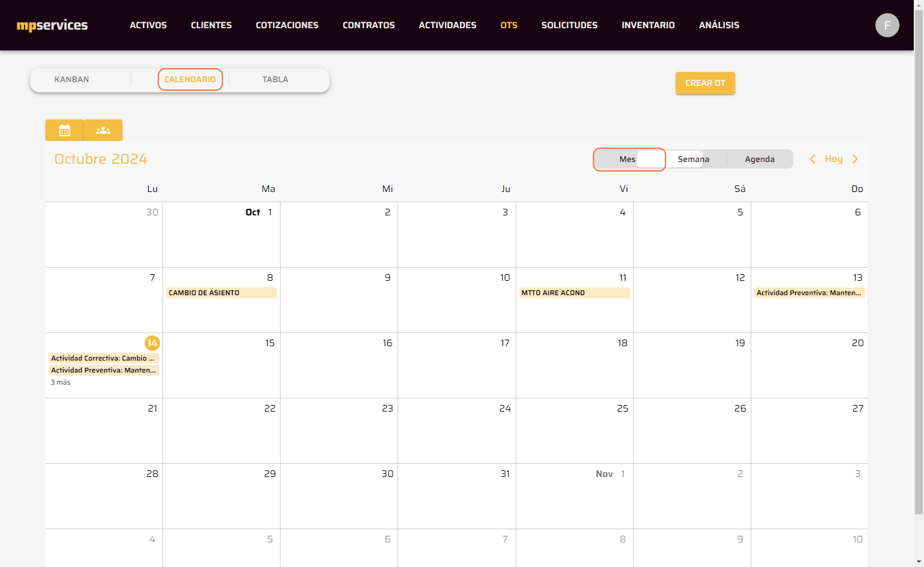This screenshot has width=924, height=567.
Task: Switch to TABLA view tab
Action: pos(275,79)
